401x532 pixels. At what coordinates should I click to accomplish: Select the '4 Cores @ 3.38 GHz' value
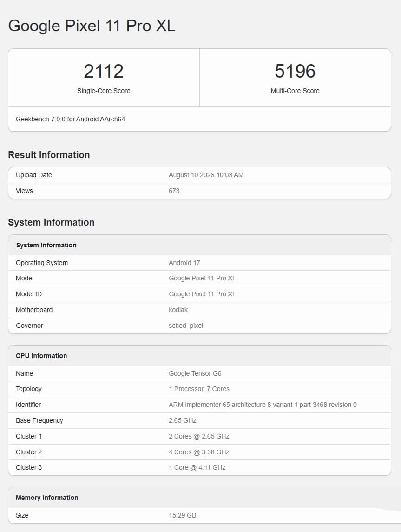pos(199,452)
